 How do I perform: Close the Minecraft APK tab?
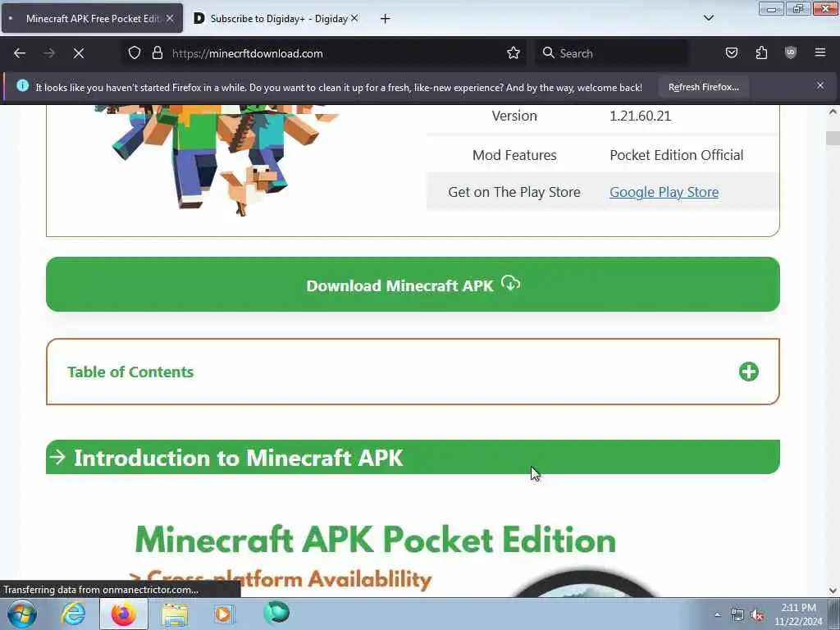click(170, 18)
